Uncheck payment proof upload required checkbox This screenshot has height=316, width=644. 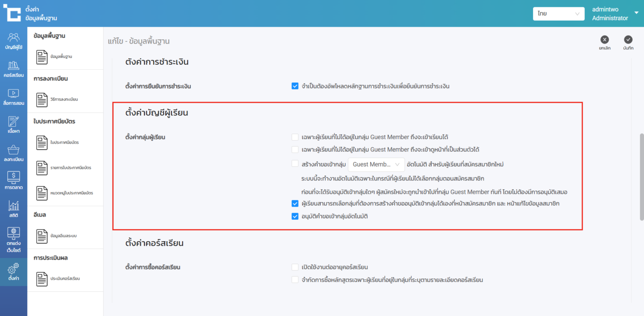pos(295,86)
